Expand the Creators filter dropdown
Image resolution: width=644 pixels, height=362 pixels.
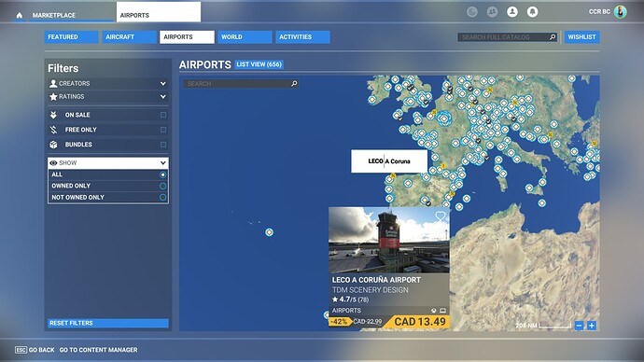(x=108, y=83)
